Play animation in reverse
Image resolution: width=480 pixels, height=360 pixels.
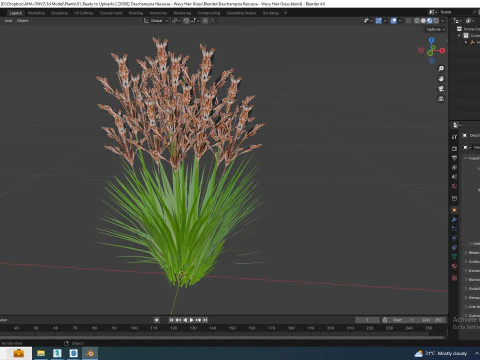pos(185,320)
